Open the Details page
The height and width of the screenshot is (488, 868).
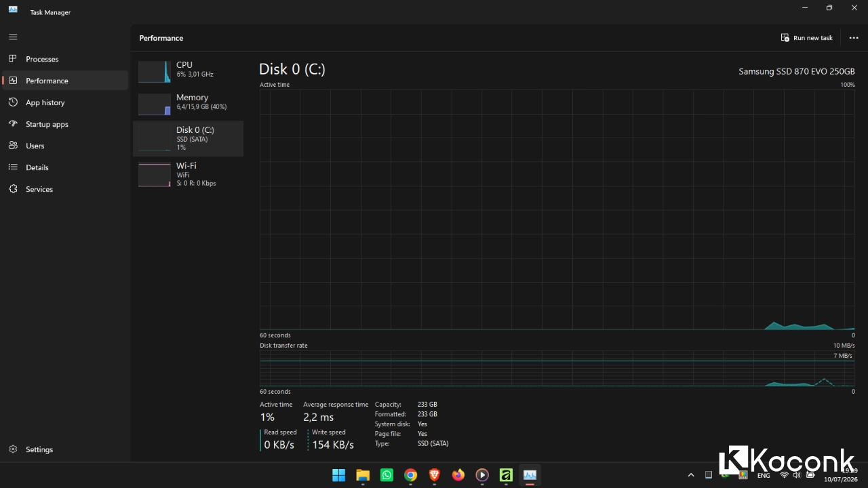click(65, 167)
